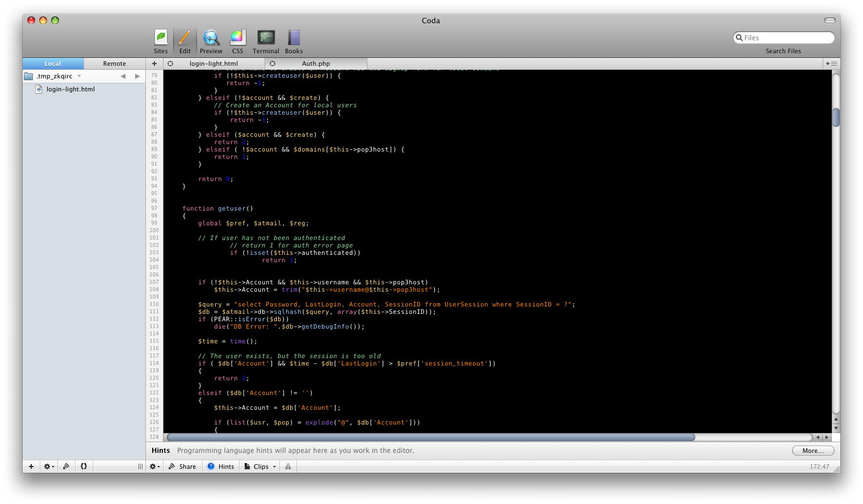
Task: Open the Clips dropdown menu
Action: (x=261, y=467)
